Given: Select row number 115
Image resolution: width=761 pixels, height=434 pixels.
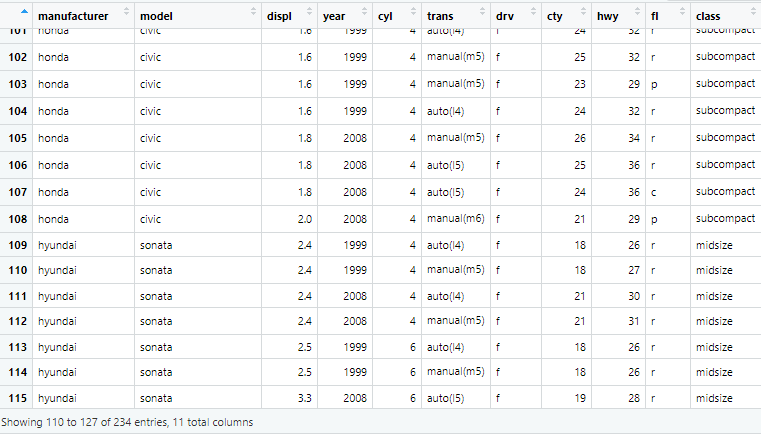Looking at the screenshot, I should [17, 398].
